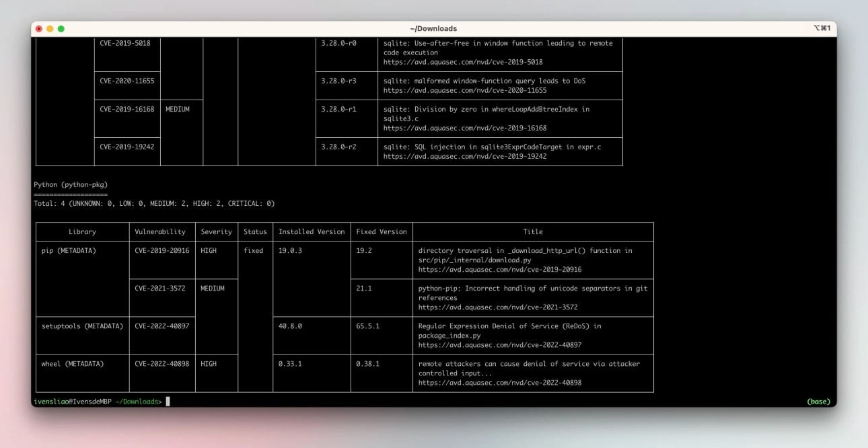
Task: Open the setuptools CVE-2022-40897 advisory link
Action: [x=501, y=344]
